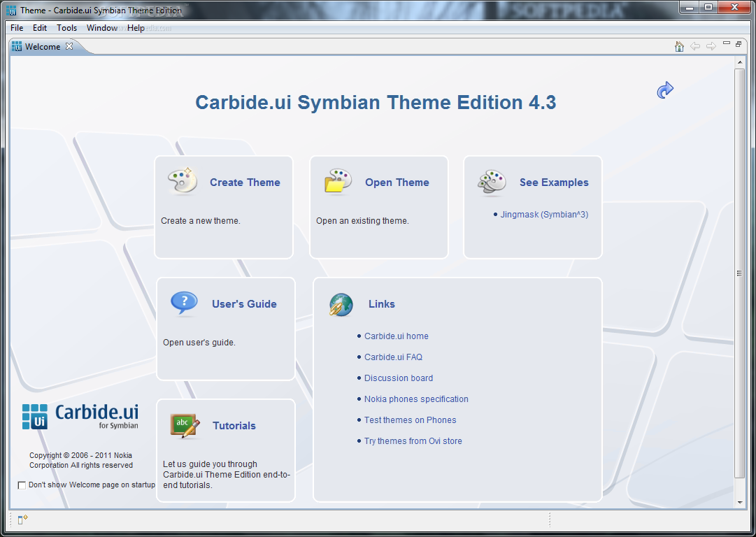756x537 pixels.
Task: Click 'Let us guide you through' tutorials description
Action: pos(227,475)
